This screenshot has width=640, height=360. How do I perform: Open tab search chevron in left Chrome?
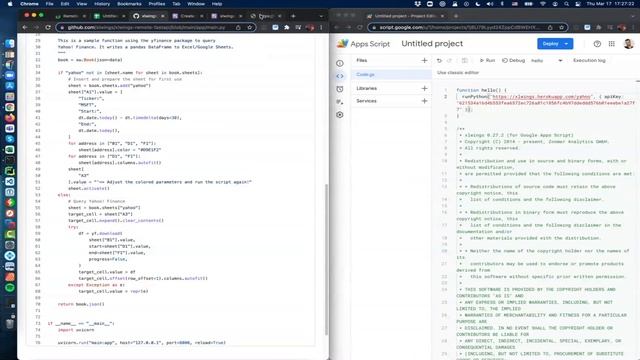coord(321,16)
